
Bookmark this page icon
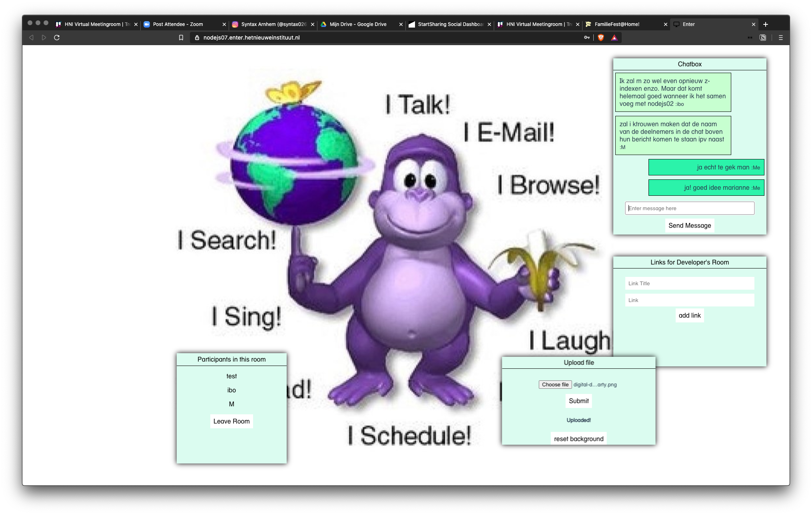coord(181,38)
